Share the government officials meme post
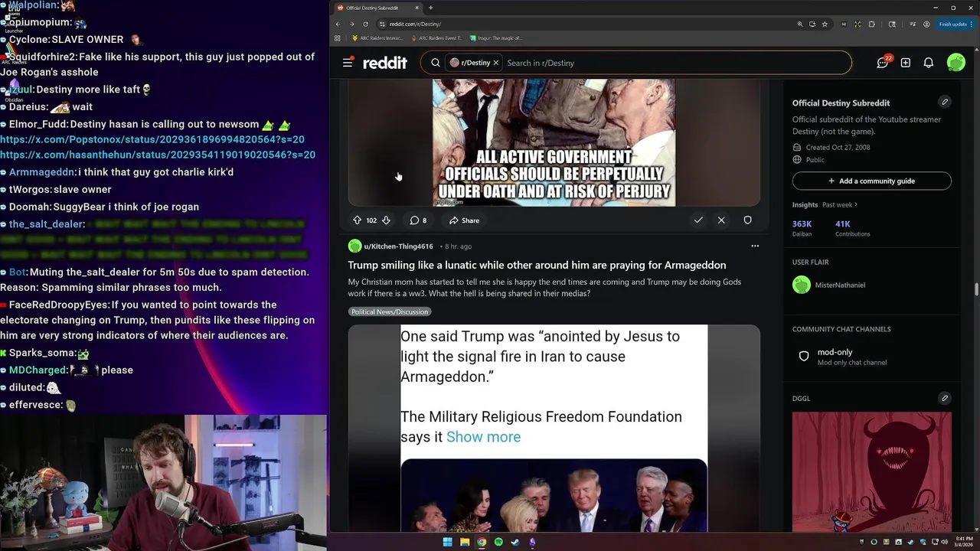The height and width of the screenshot is (551, 980). click(x=465, y=220)
